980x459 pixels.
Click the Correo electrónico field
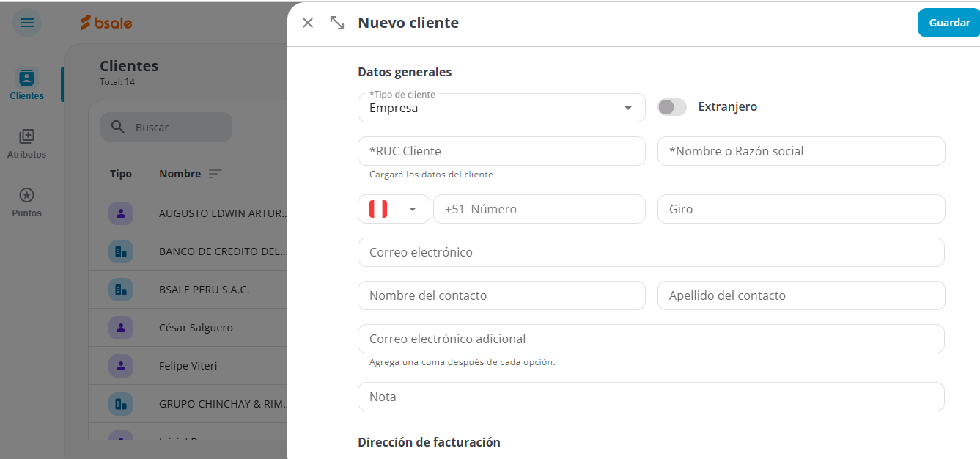pos(651,252)
